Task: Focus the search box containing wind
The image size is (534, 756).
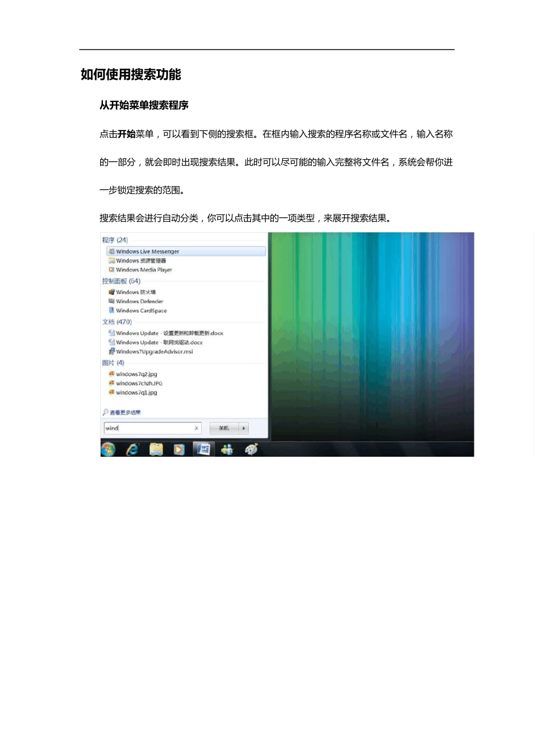Action: pos(152,428)
